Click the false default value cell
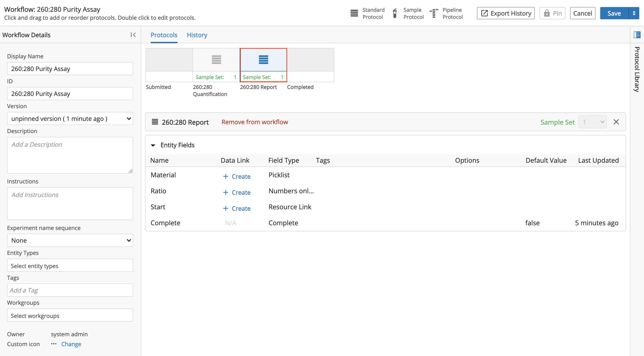644x356 pixels. click(532, 223)
